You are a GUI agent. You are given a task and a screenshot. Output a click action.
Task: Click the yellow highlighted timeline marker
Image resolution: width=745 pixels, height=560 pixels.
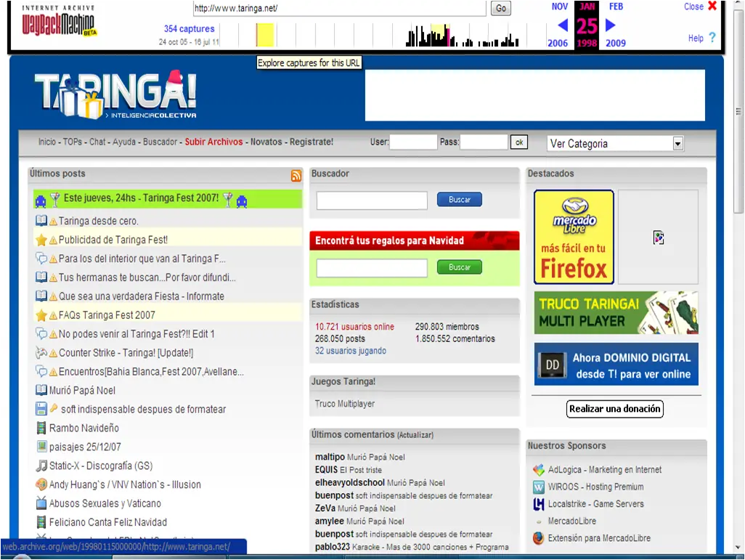click(265, 35)
